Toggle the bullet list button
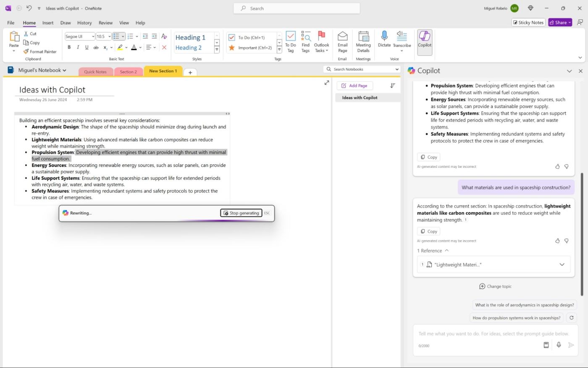 pyautogui.click(x=116, y=36)
